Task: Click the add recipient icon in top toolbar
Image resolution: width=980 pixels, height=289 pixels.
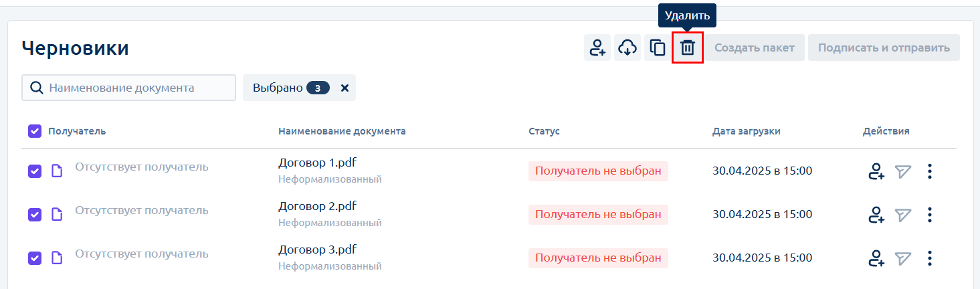Action: 597,47
